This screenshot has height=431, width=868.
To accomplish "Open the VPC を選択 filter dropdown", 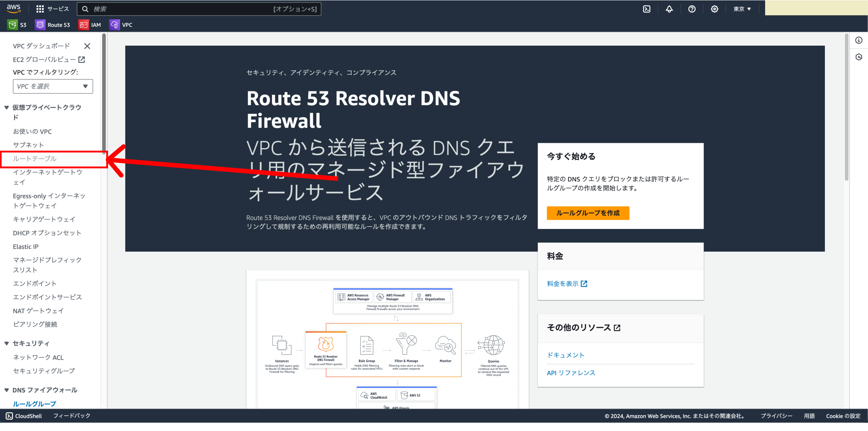I will coord(53,86).
